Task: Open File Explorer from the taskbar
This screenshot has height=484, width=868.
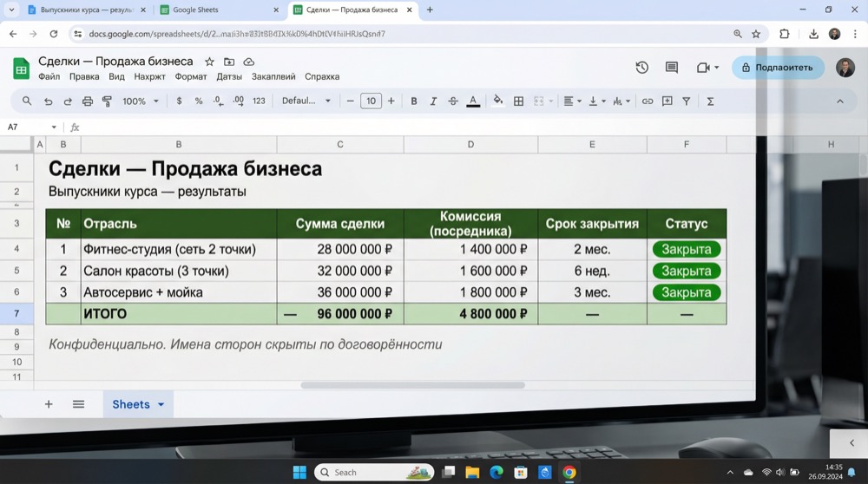Action: point(472,473)
